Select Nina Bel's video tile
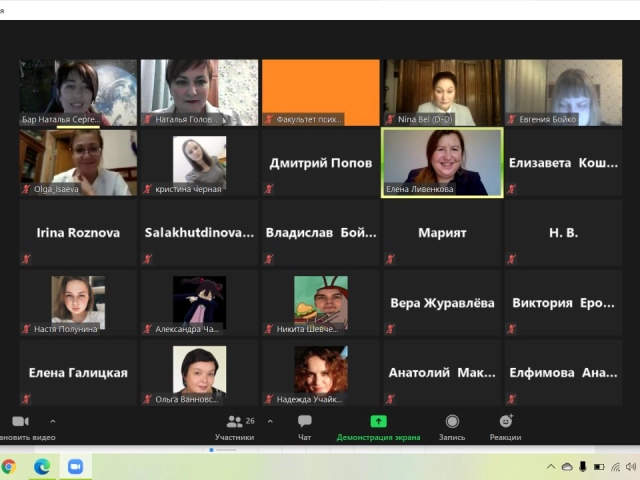This screenshot has width=640, height=480. pos(442,93)
